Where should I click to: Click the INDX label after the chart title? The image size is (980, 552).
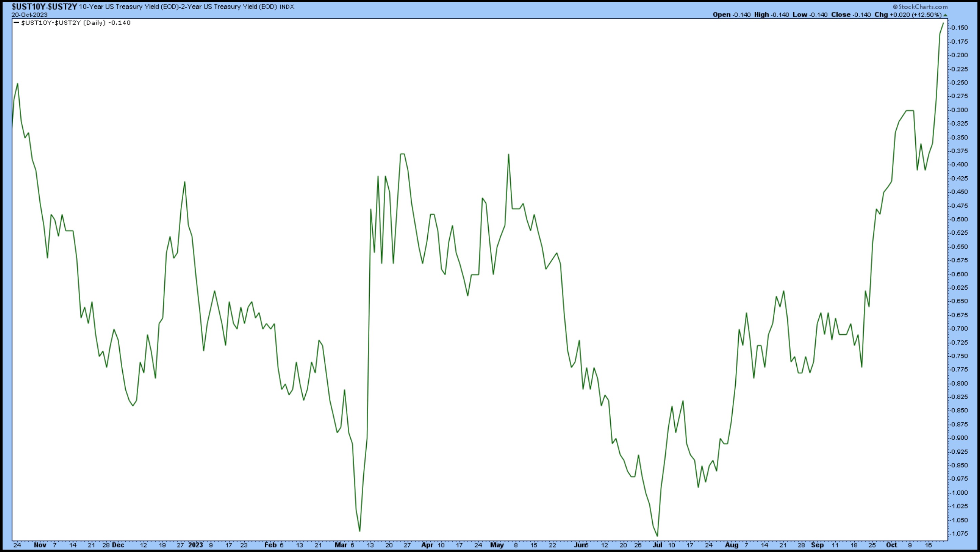point(287,7)
